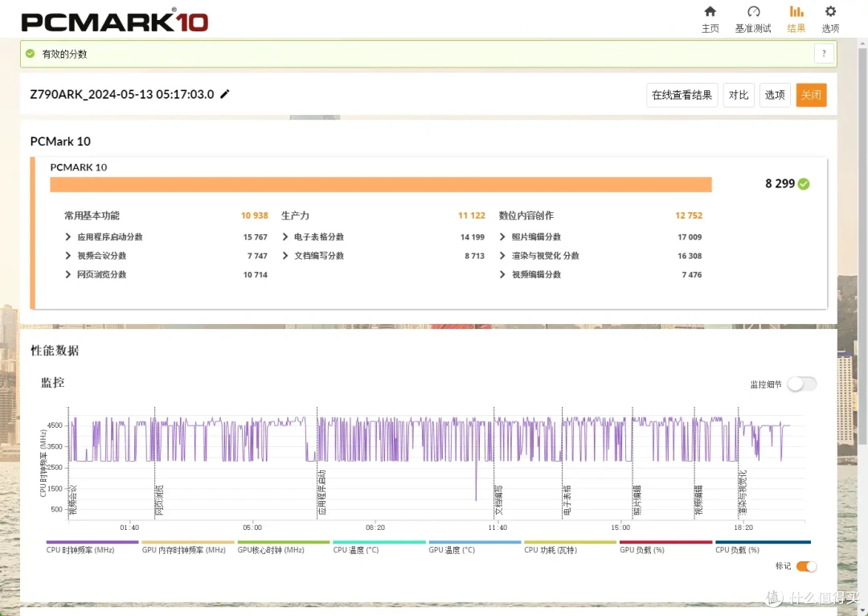Click the 在线查看结果 button
Viewport: 868px width, 616px height.
pos(682,94)
